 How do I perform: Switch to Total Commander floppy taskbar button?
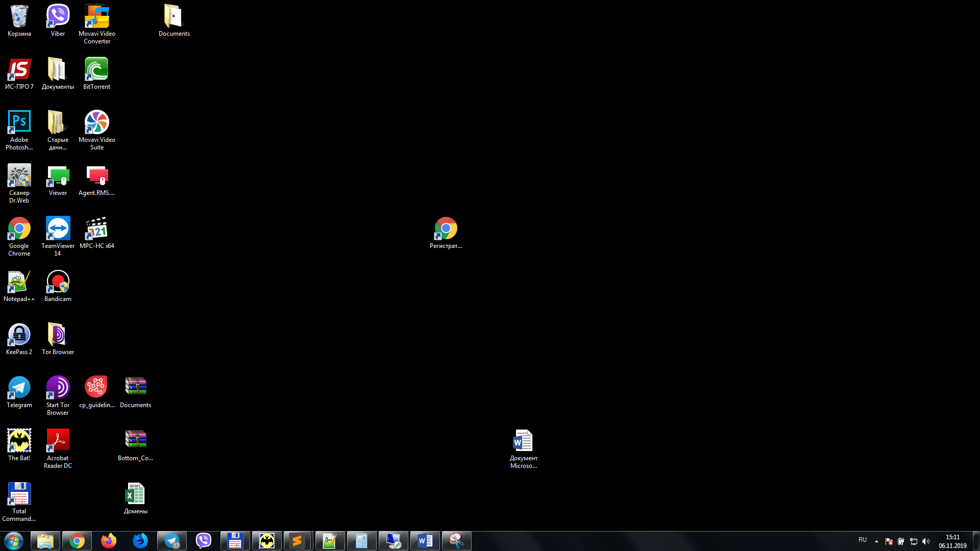[235, 541]
